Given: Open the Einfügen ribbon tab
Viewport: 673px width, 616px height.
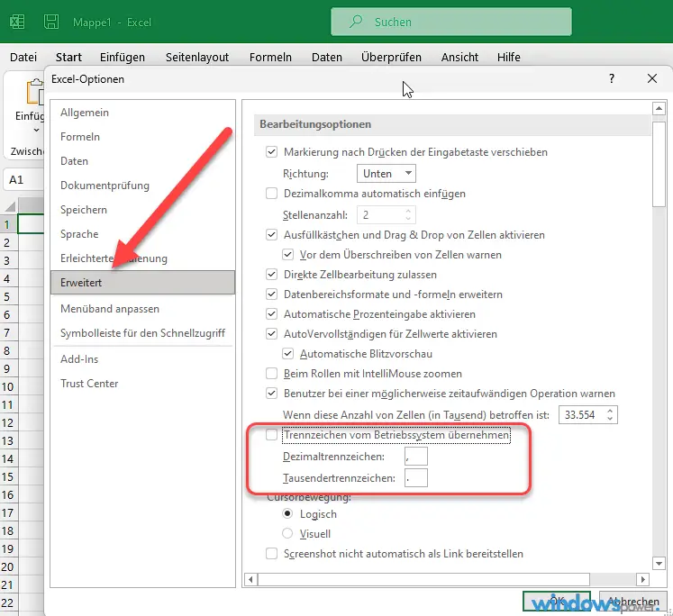Looking at the screenshot, I should tap(123, 57).
